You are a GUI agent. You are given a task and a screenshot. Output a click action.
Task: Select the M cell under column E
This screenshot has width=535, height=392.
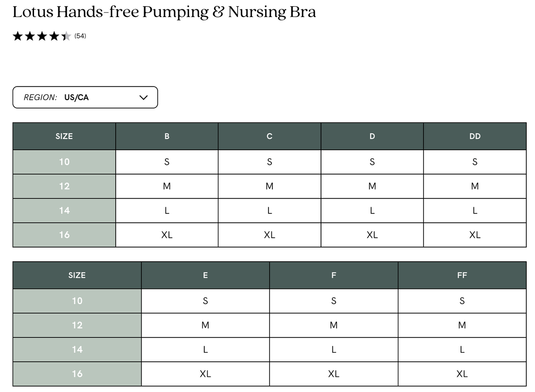[x=205, y=325]
